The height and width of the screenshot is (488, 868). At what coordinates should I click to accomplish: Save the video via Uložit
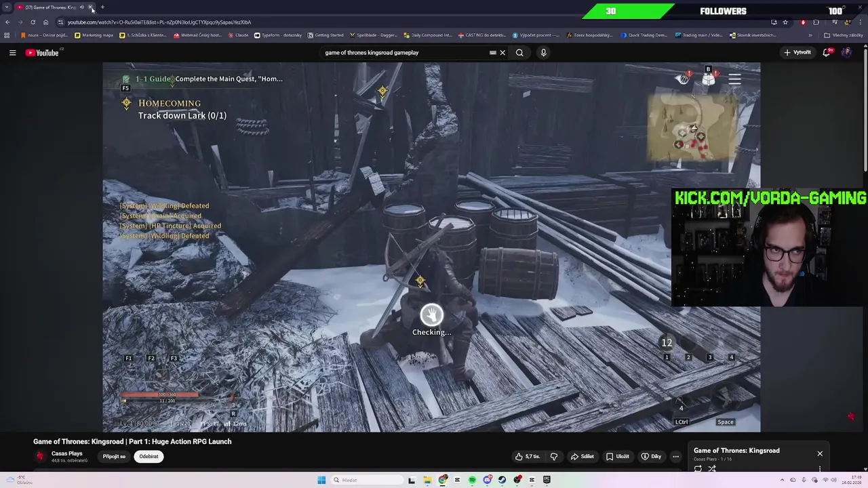point(617,456)
